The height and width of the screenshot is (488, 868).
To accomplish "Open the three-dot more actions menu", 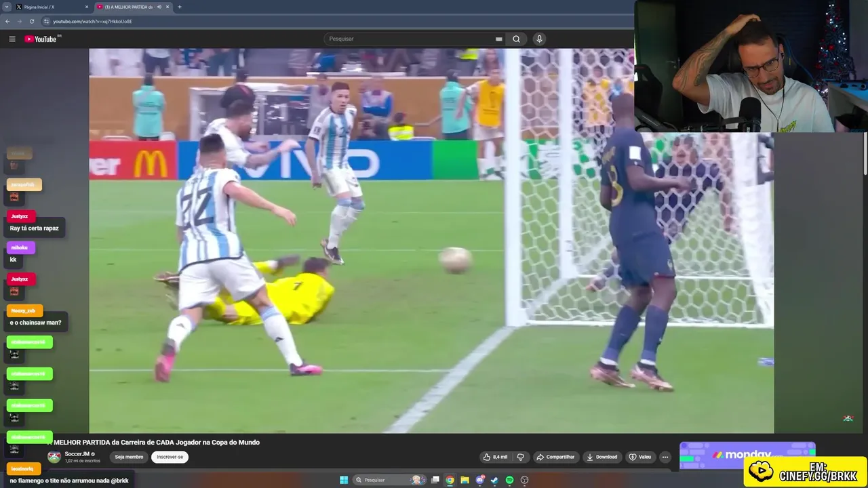I will (665, 457).
